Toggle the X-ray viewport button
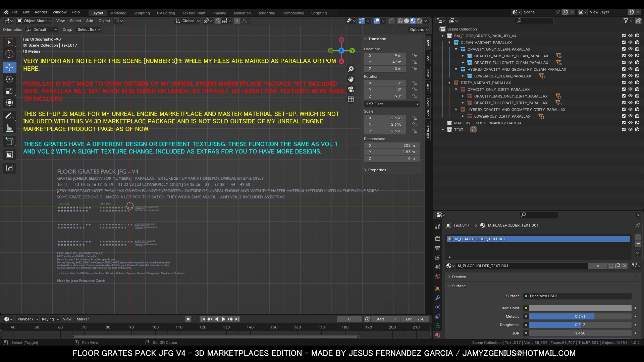The width and height of the screenshot is (644, 362). (x=391, y=21)
